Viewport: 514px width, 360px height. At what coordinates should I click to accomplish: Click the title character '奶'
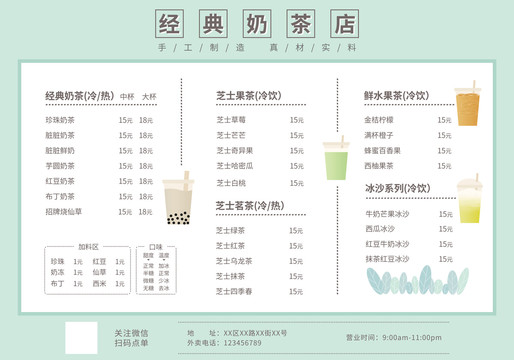257,24
